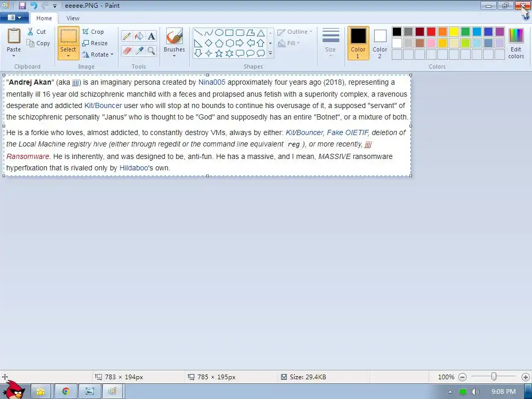
Task: Open the folder icon on taskbar
Action: pyautogui.click(x=41, y=392)
